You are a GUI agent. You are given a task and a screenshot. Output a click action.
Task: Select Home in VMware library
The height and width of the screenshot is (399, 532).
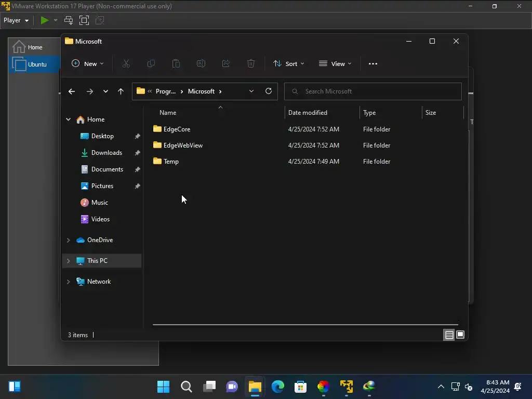click(35, 47)
